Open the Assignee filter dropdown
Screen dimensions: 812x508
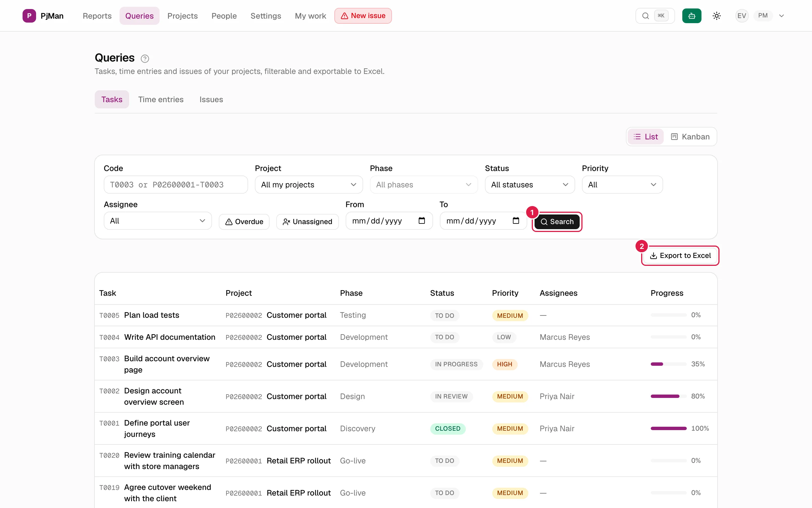click(x=158, y=221)
